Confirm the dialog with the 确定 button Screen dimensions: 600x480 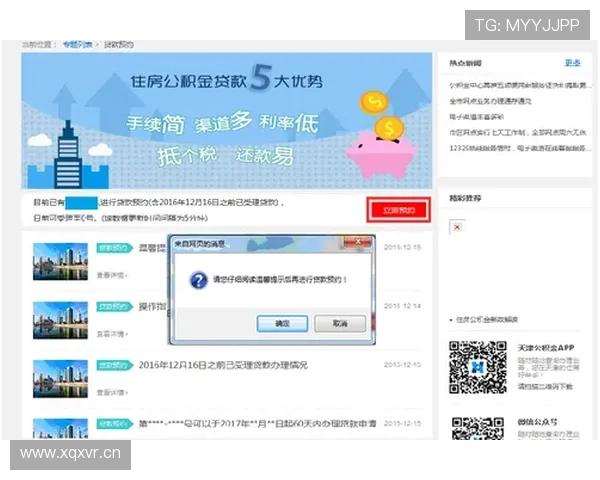click(282, 323)
